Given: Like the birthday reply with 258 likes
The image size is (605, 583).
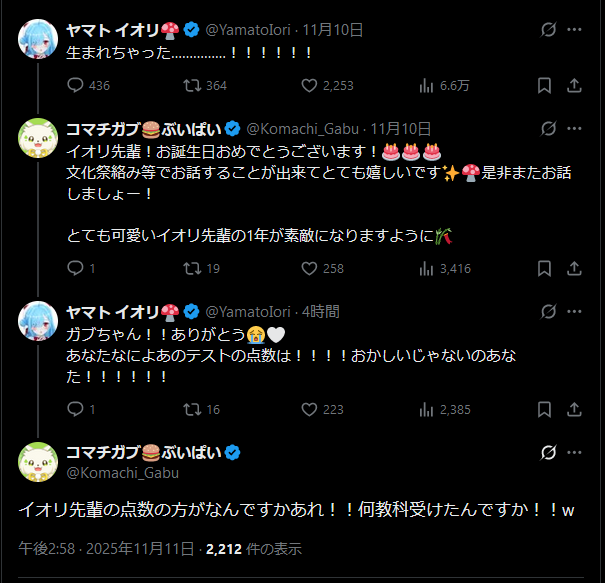Looking at the screenshot, I should tap(310, 268).
